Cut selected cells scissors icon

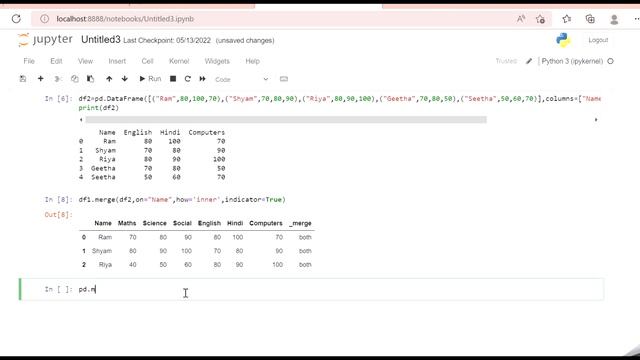pos(58,79)
